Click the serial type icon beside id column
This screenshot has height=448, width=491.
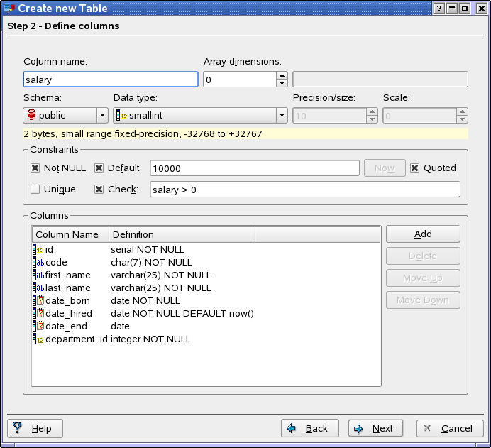38,249
